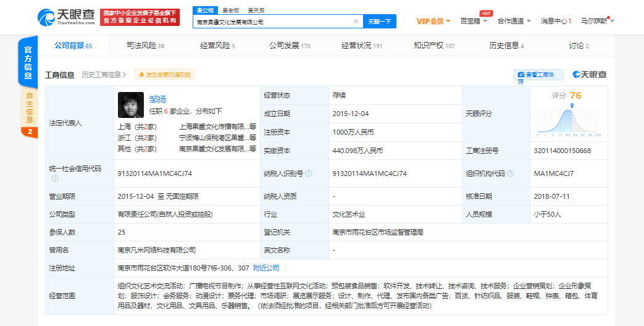Select paid-in capital 440.098万人民币
The height and width of the screenshot is (326, 644).
pos(358,151)
